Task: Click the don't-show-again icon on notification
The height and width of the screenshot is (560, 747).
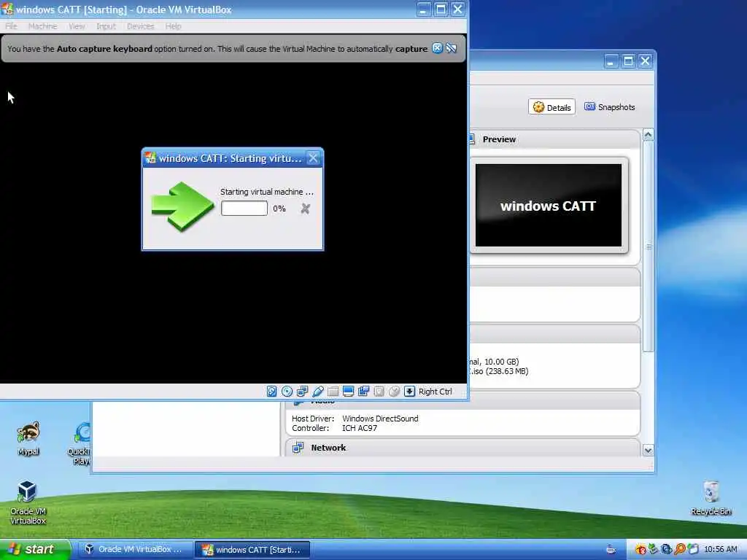Action: pyautogui.click(x=451, y=48)
